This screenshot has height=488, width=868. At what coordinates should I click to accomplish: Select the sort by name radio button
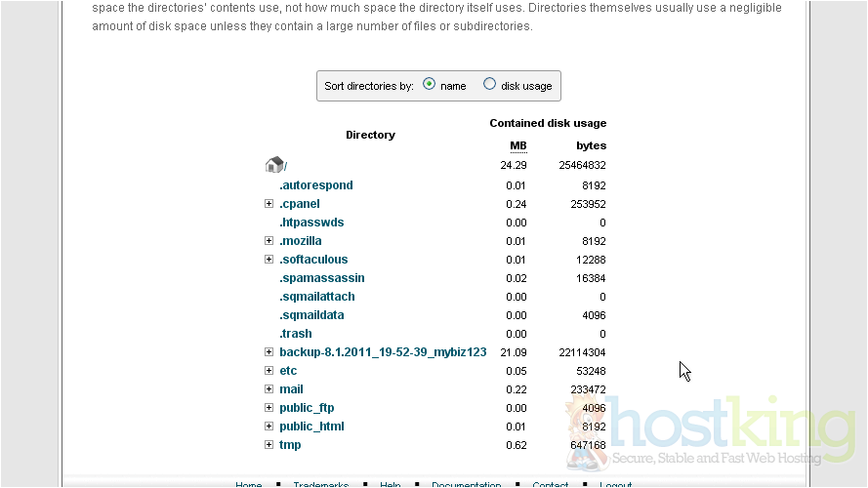click(x=430, y=85)
